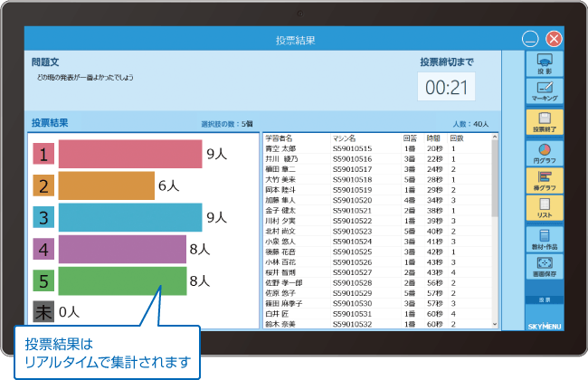Click the respondent list scrollbar thumb
Viewport: 588px width, 380px height.
495,178
